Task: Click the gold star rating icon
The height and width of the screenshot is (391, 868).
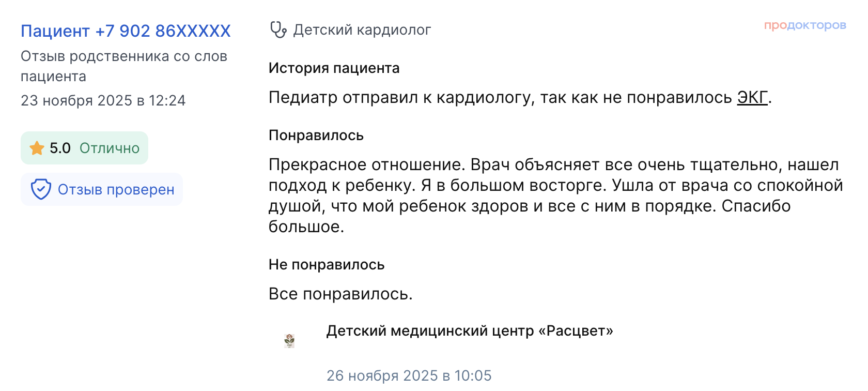Action: tap(37, 148)
